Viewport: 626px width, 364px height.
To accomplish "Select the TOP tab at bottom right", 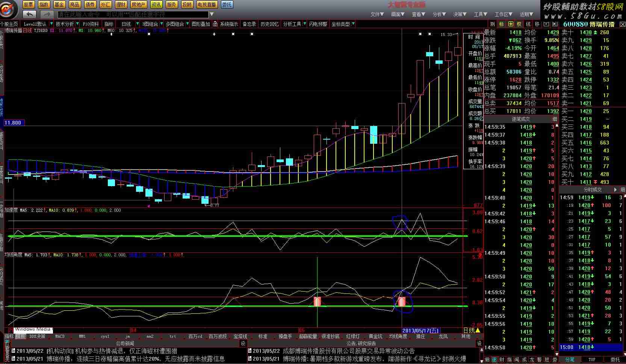I will click(592, 359).
